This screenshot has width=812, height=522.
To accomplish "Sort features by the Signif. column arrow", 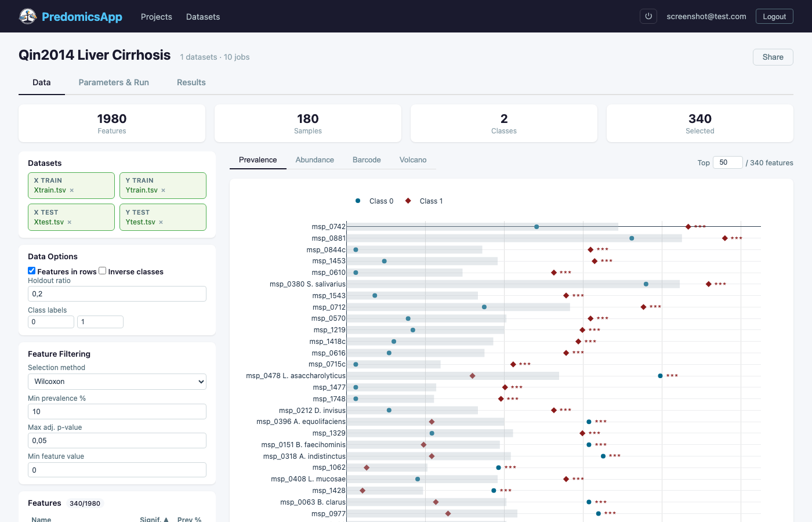I will coord(167,519).
